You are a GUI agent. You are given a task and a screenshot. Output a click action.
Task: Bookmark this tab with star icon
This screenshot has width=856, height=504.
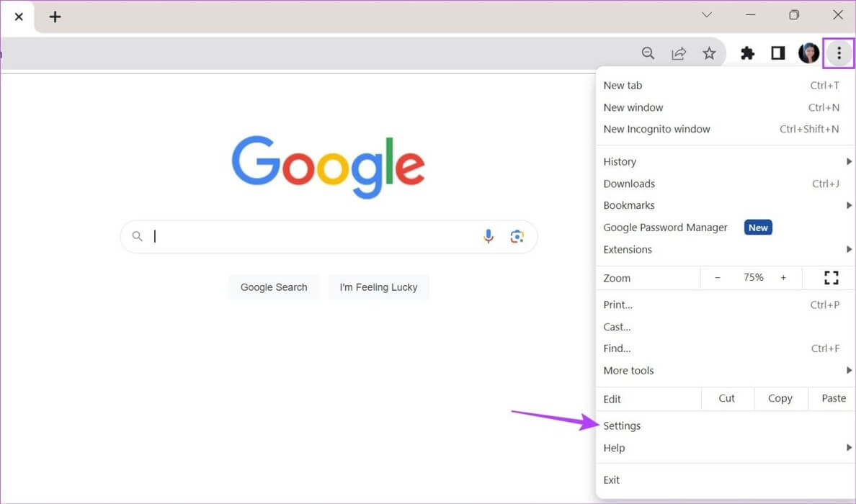709,53
